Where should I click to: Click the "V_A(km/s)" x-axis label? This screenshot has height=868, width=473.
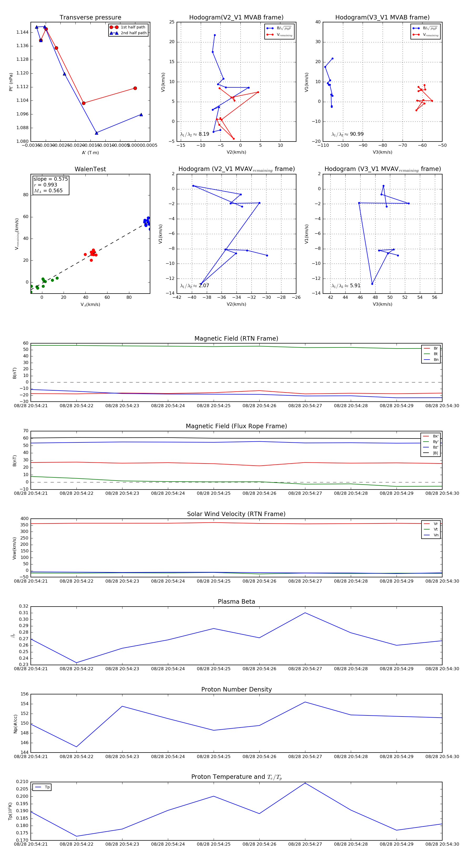(90, 304)
